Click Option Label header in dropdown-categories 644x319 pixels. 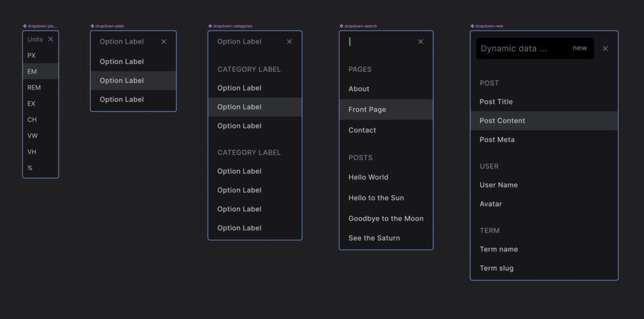tap(239, 42)
